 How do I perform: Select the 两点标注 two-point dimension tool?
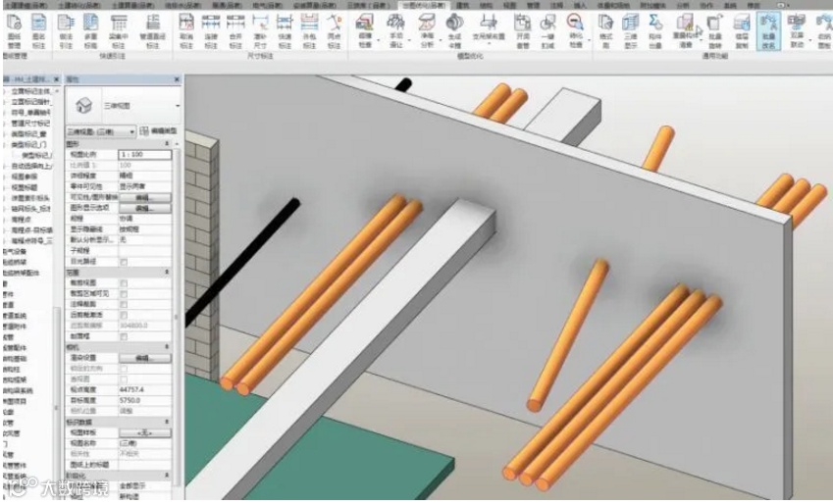click(335, 30)
